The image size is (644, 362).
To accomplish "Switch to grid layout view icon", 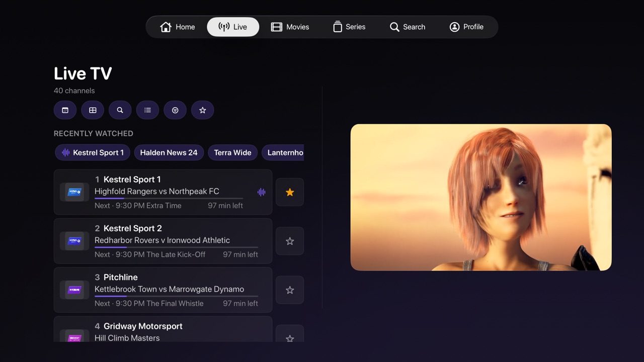I will (93, 110).
